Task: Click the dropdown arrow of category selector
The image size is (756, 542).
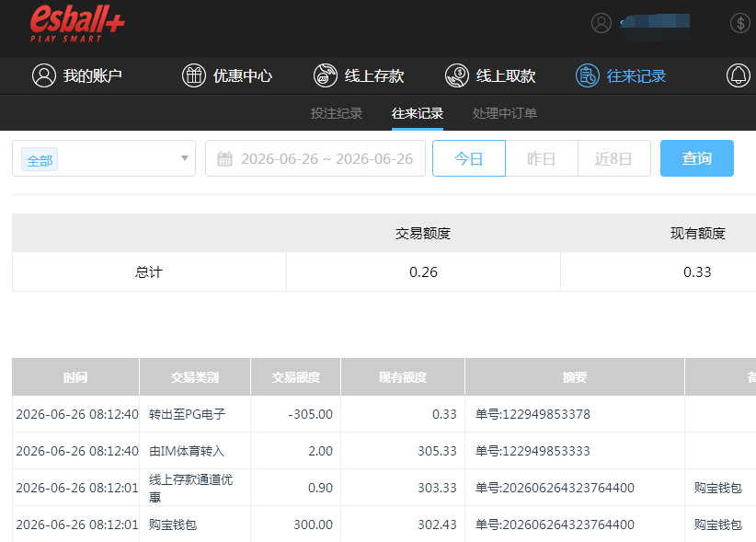Action: (x=184, y=158)
